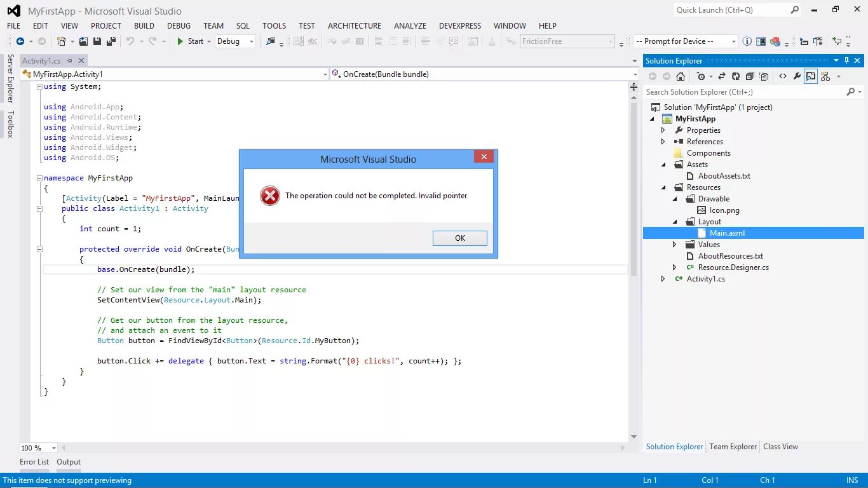Collapse the using directives outlining box

click(39, 86)
